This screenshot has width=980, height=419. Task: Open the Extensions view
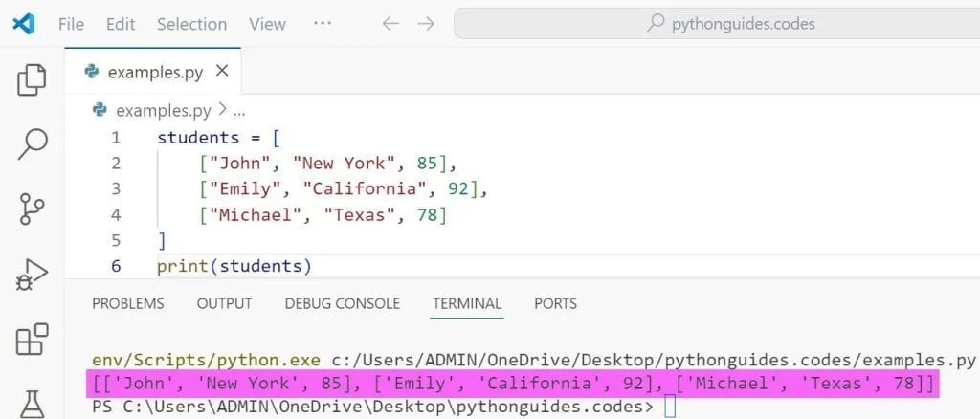coord(32,339)
